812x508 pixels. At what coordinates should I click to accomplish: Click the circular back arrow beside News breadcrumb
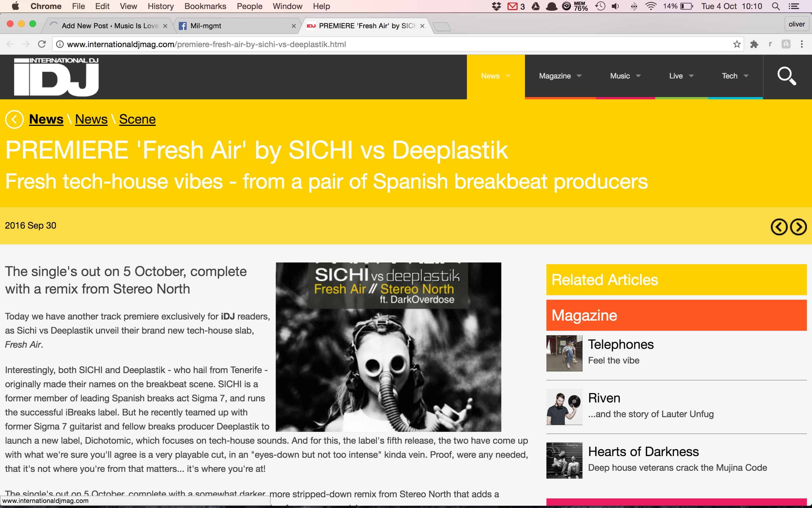(14, 119)
